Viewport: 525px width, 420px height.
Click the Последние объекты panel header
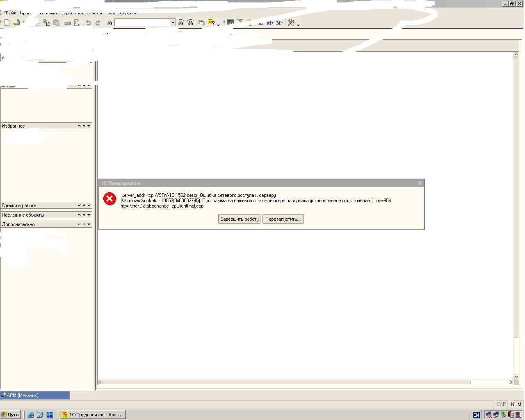46,215
